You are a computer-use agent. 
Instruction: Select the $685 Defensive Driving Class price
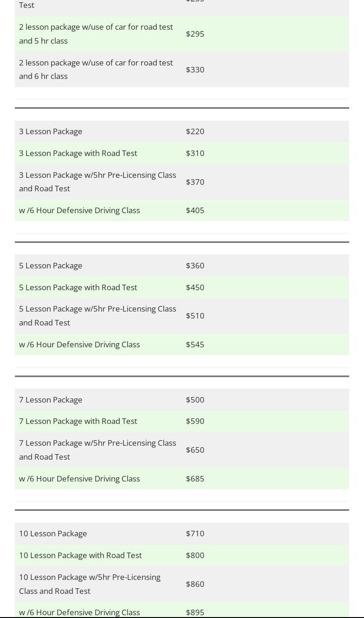(195, 479)
